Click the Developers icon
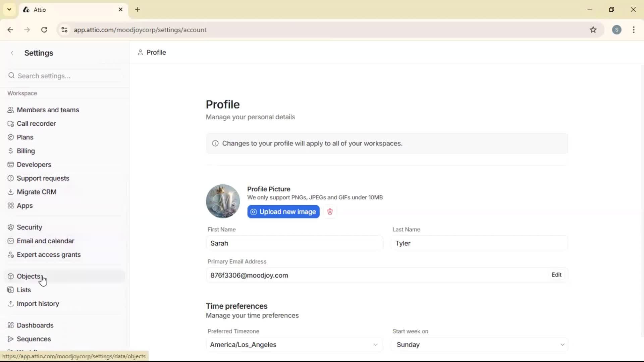This screenshot has height=362, width=644. pyautogui.click(x=11, y=165)
